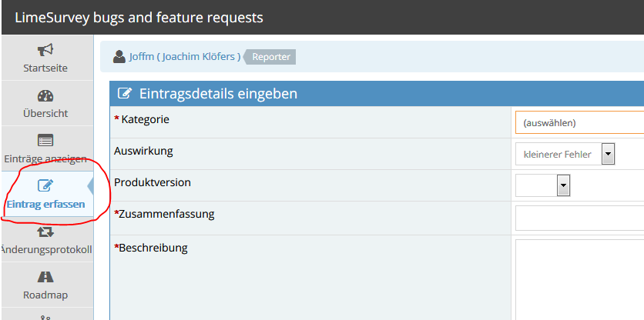Click into the Beschreibung text area
644x320 pixels.
pos(579,278)
